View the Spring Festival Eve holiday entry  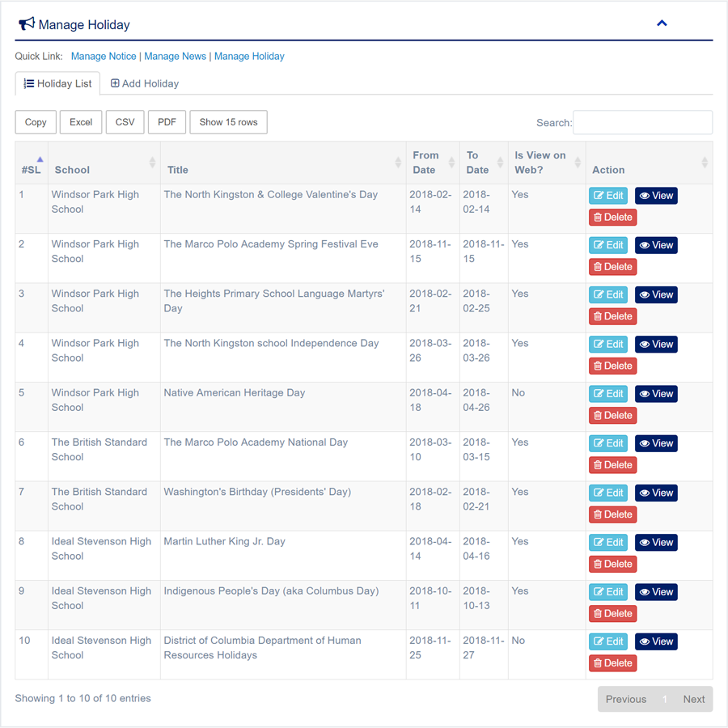pyautogui.click(x=655, y=245)
